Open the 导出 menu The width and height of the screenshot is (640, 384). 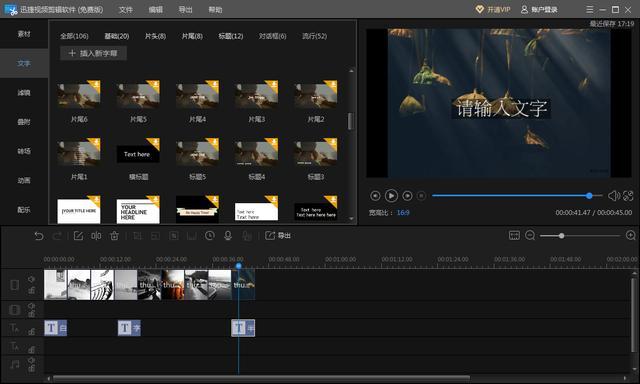click(x=185, y=9)
